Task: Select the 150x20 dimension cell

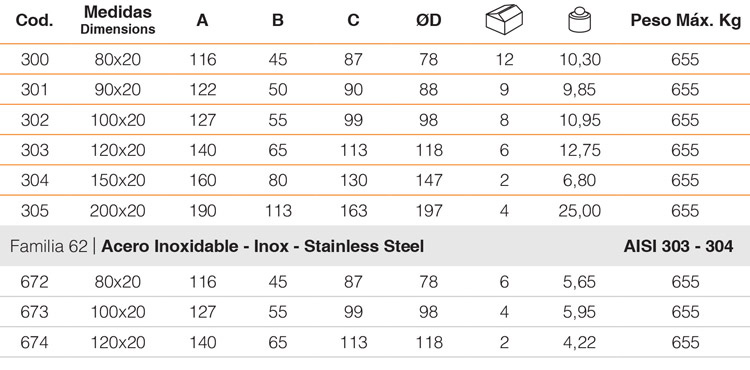Action: [x=118, y=180]
